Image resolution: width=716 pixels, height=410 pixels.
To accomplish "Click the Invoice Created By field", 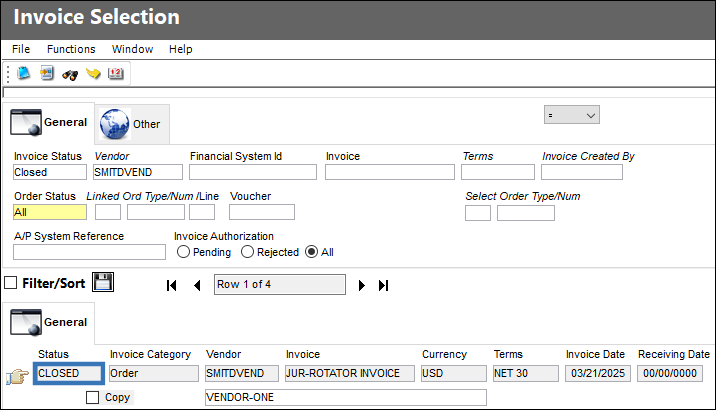I will (x=582, y=172).
